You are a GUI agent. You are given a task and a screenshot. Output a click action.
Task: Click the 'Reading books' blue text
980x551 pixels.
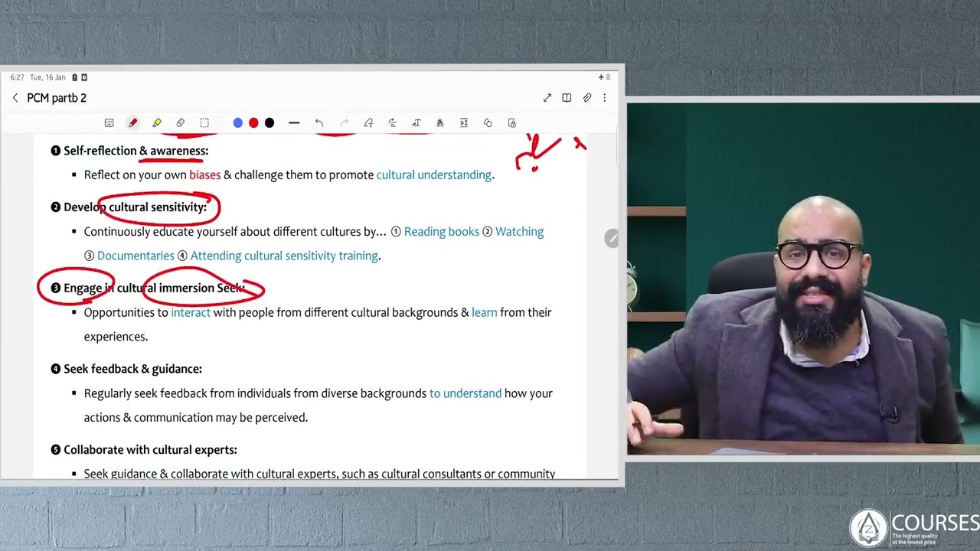point(441,232)
